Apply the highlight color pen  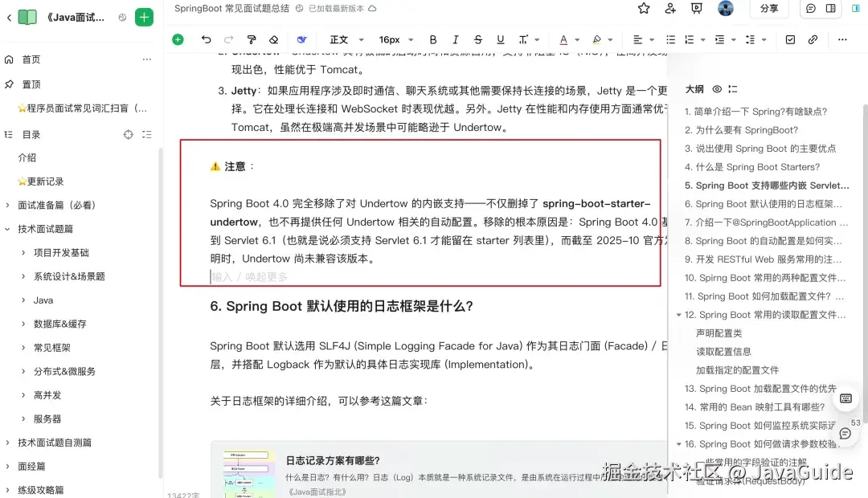(596, 39)
